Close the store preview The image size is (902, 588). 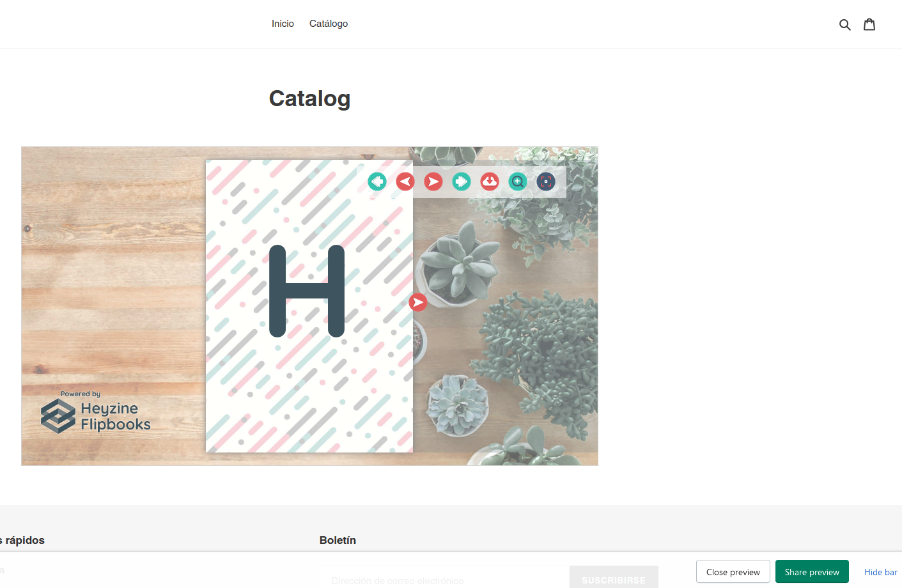733,571
